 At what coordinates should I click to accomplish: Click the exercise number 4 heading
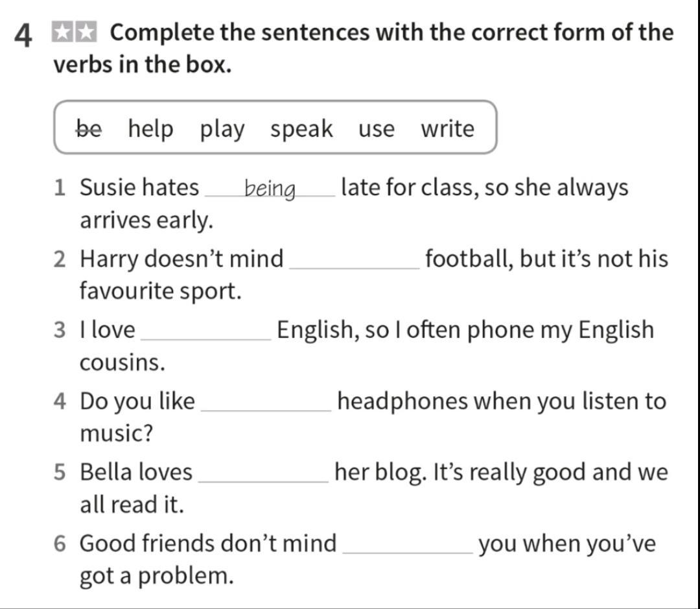click(x=23, y=35)
